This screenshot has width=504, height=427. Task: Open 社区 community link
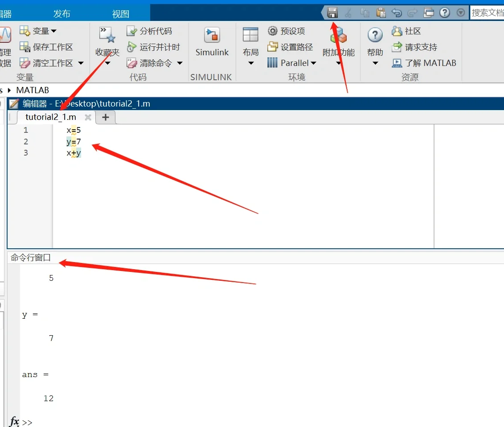click(x=406, y=31)
